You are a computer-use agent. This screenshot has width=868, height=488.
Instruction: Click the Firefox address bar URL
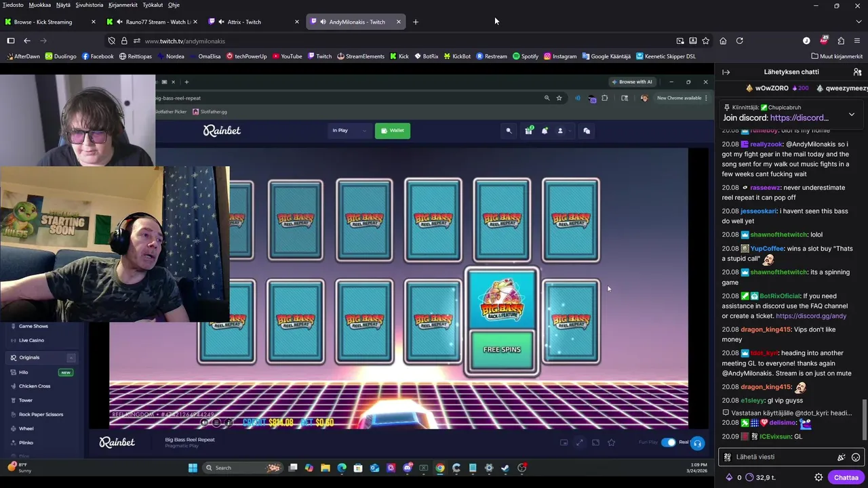pos(184,41)
